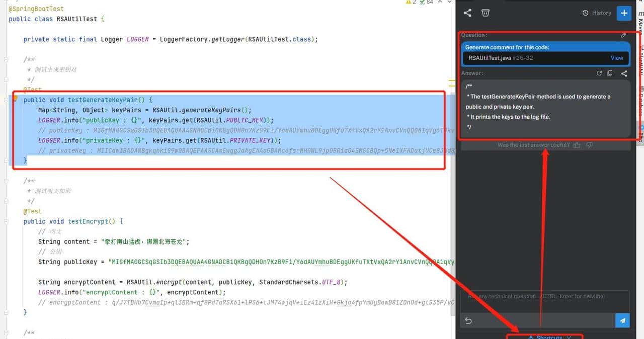Screen dimensions: 644x339
Task: Send the question with the paper plane button
Action: point(622,320)
